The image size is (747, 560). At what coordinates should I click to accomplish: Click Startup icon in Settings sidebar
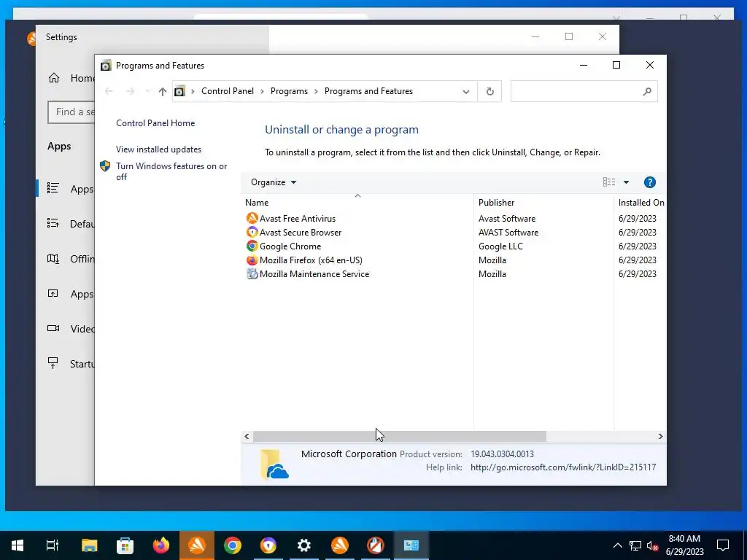[53, 363]
